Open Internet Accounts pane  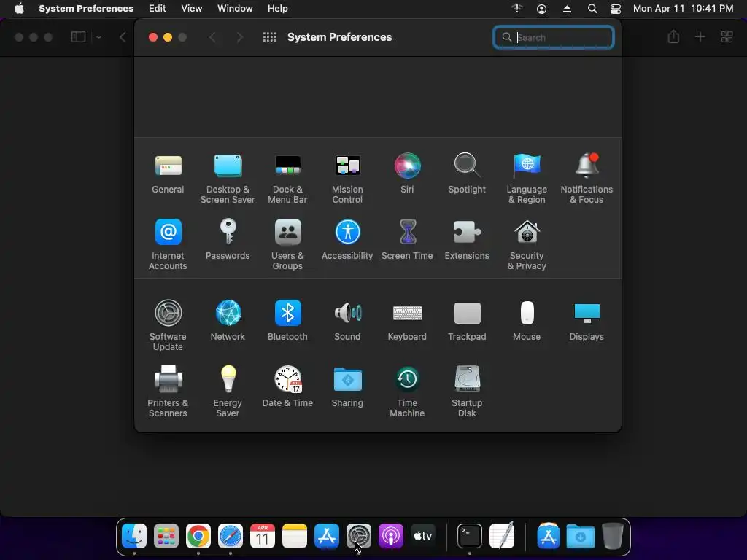click(168, 245)
